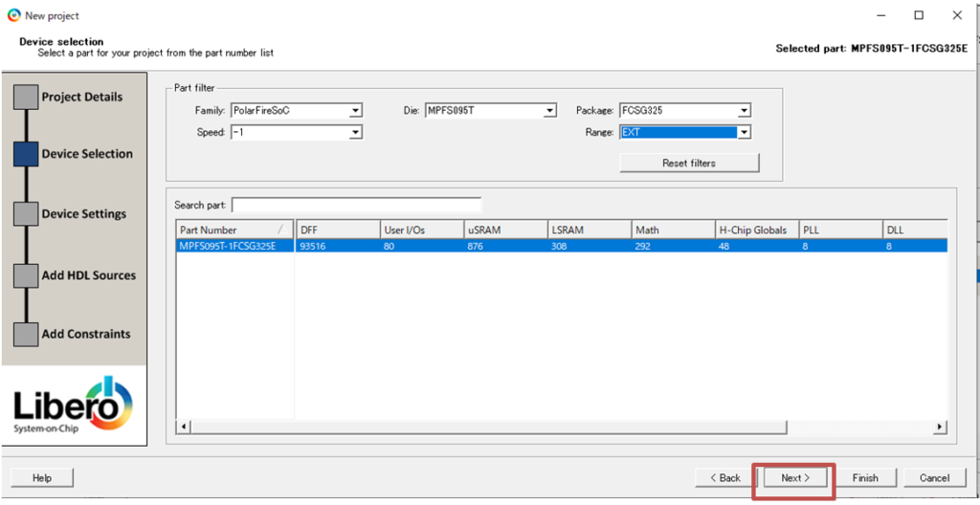Click the Add Constraints step square icon
This screenshot has width=980, height=505.
coord(26,335)
